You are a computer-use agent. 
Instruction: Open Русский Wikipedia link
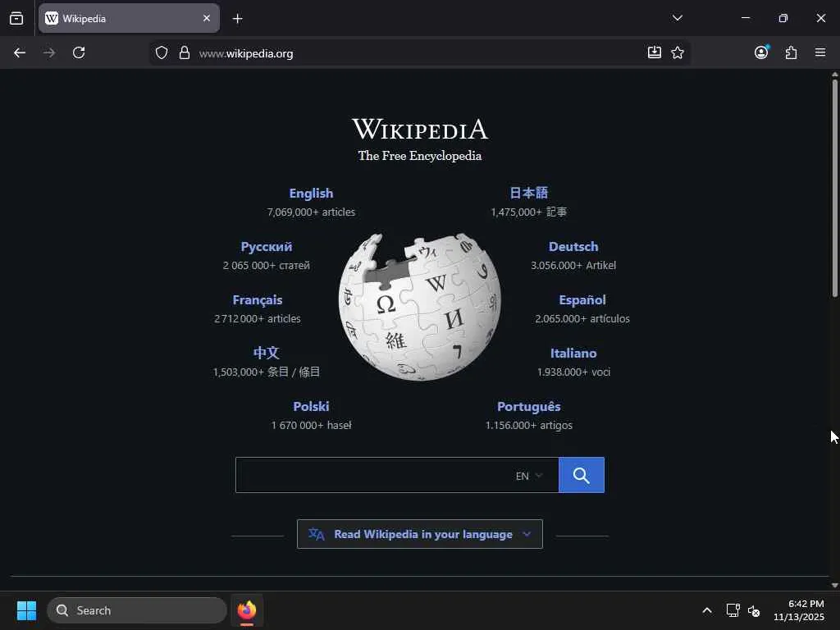click(267, 247)
